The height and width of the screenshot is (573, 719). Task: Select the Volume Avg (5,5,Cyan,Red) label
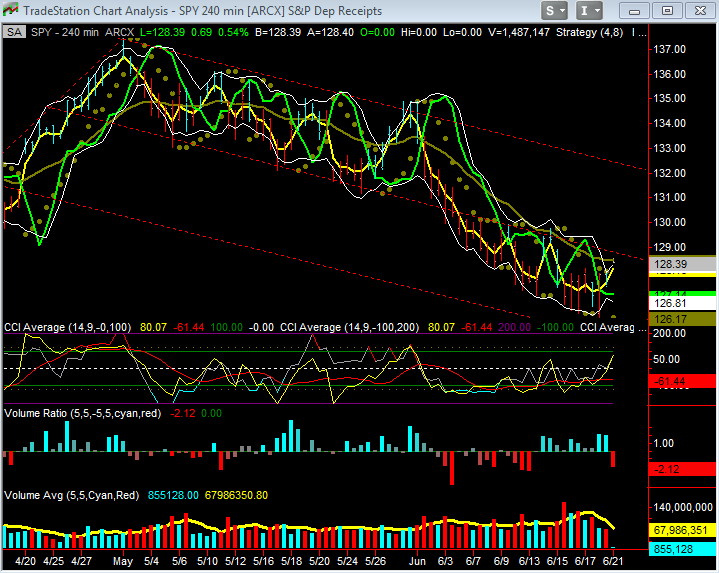[x=71, y=496]
